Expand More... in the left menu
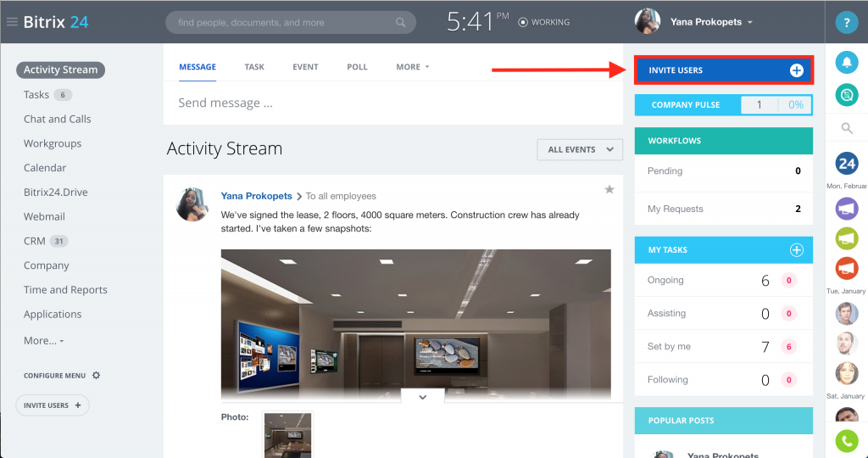 (44, 341)
